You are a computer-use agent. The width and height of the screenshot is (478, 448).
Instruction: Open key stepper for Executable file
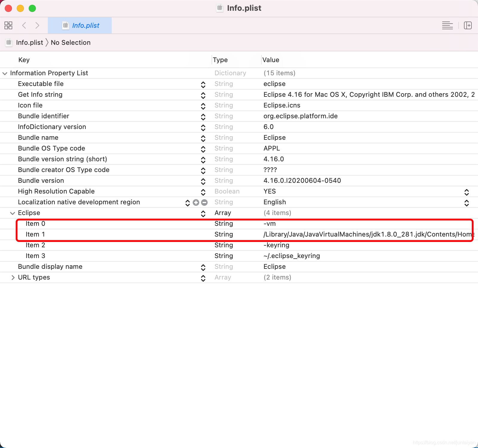(203, 85)
